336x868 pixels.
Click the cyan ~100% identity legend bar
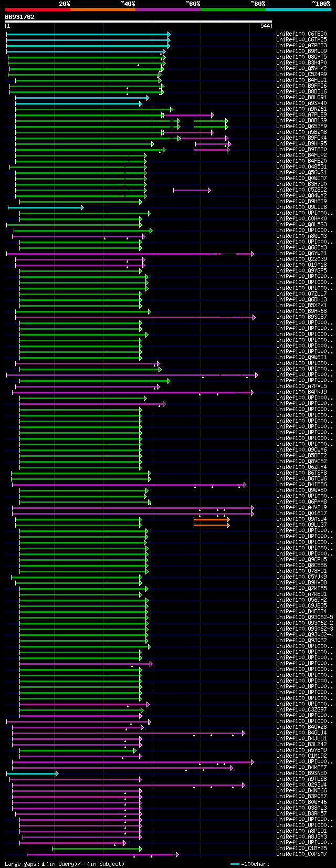pyautogui.click(x=298, y=9)
